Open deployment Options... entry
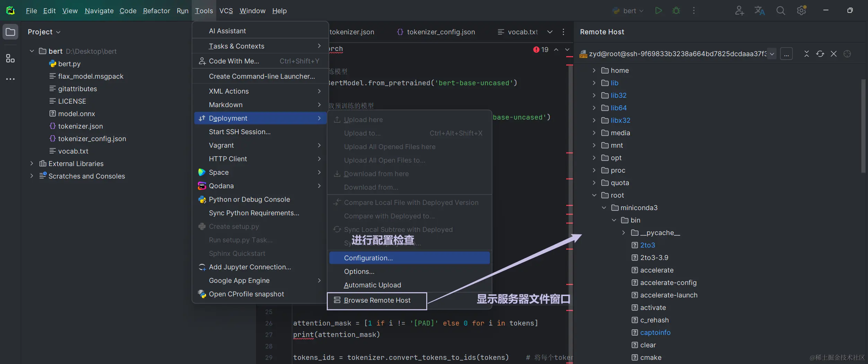The image size is (868, 364). 409,271
